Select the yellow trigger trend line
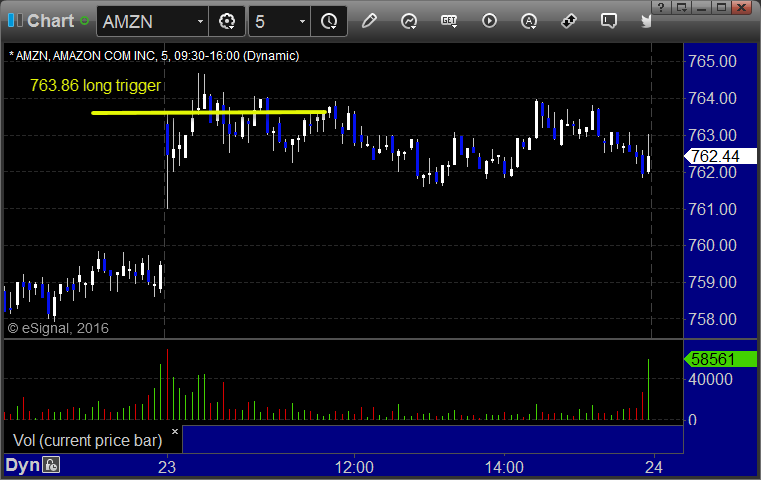The image size is (761, 480). click(x=209, y=113)
